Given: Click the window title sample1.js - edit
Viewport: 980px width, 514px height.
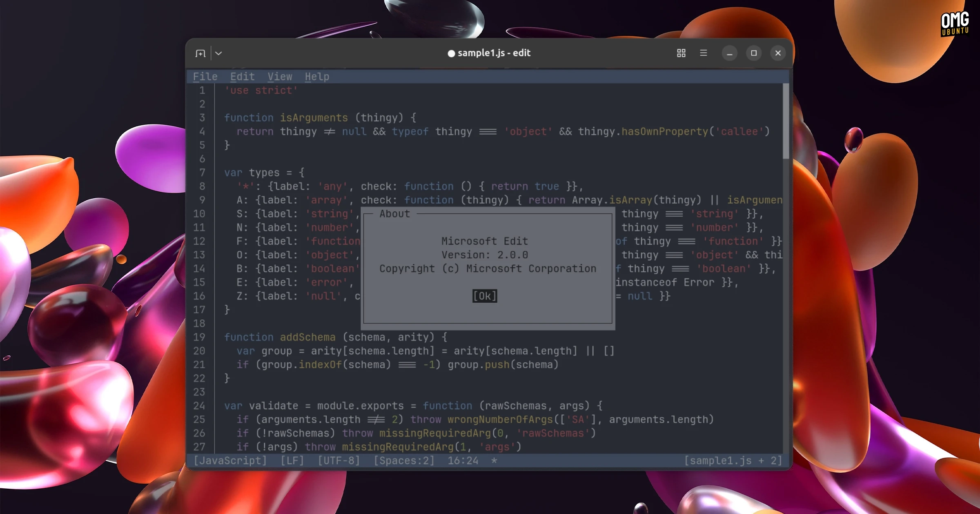Looking at the screenshot, I should 494,53.
